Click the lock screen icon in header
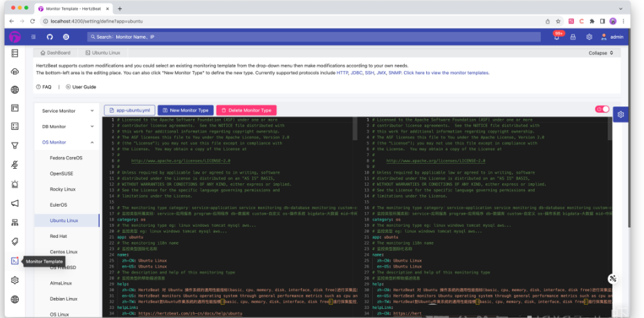The height and width of the screenshot is (318, 644). point(573,37)
